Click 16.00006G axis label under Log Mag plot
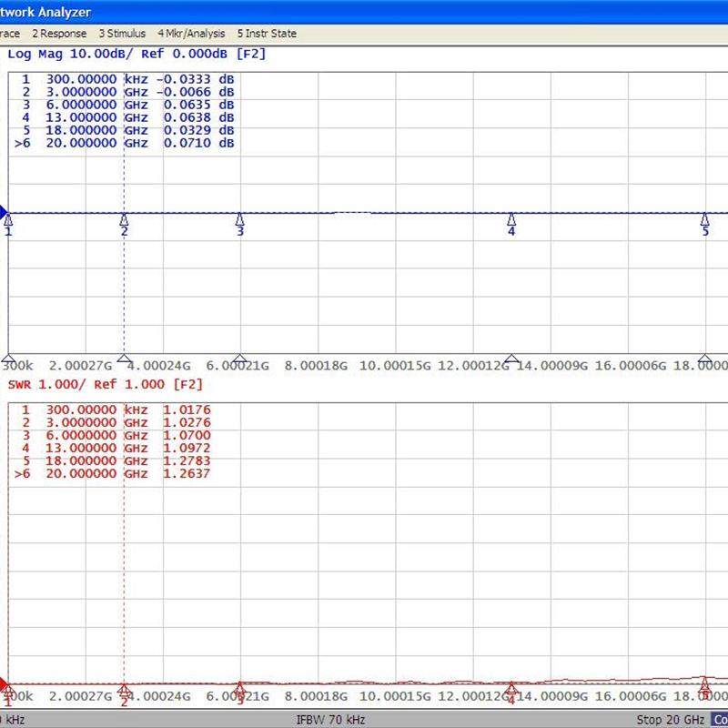 tap(631, 366)
